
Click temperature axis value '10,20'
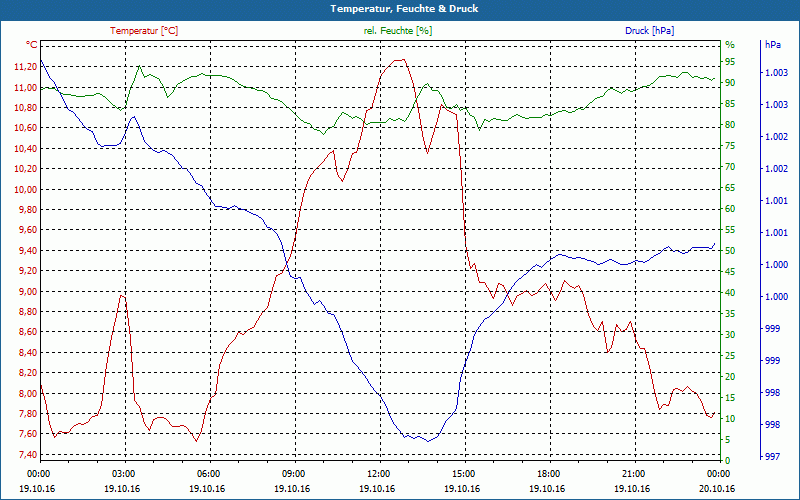(x=26, y=169)
